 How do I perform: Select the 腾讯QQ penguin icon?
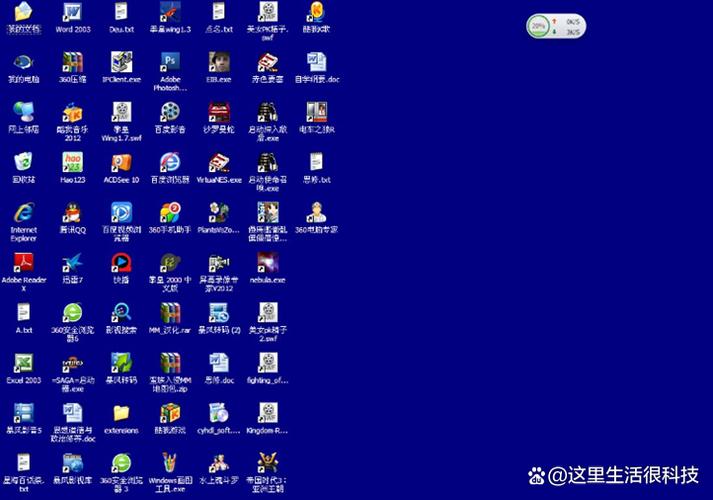point(73,213)
